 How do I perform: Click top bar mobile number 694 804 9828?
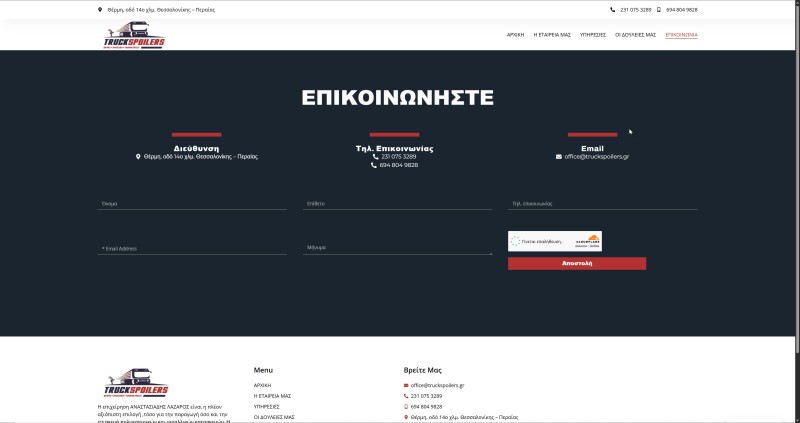pos(682,10)
